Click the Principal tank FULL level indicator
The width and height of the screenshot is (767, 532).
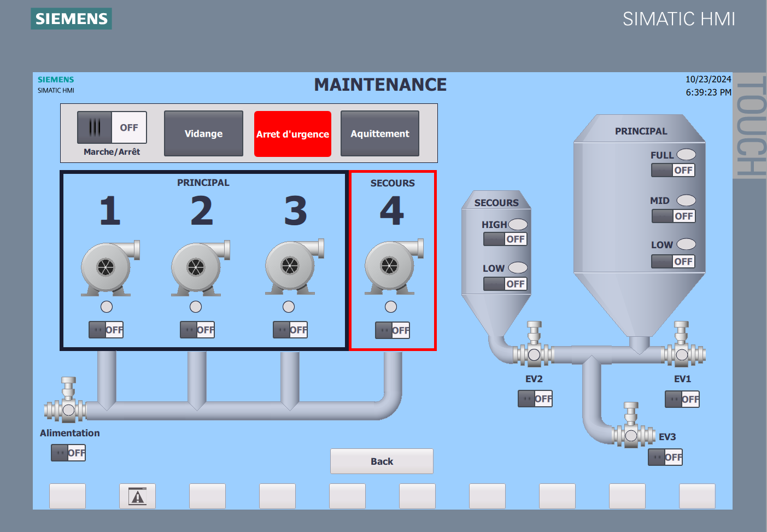coord(686,155)
